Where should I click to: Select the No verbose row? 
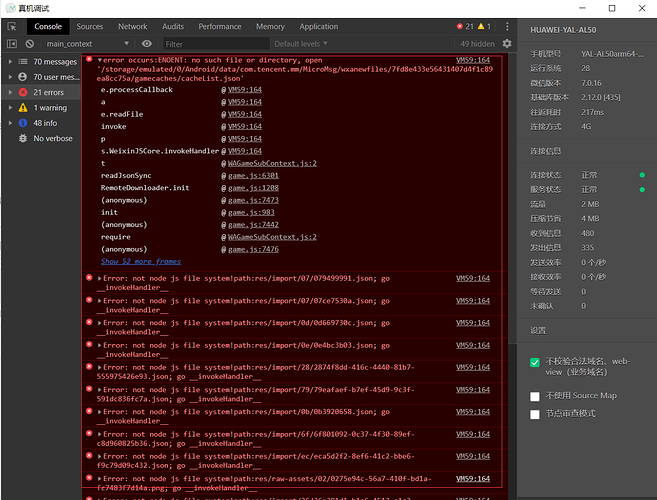pos(42,138)
